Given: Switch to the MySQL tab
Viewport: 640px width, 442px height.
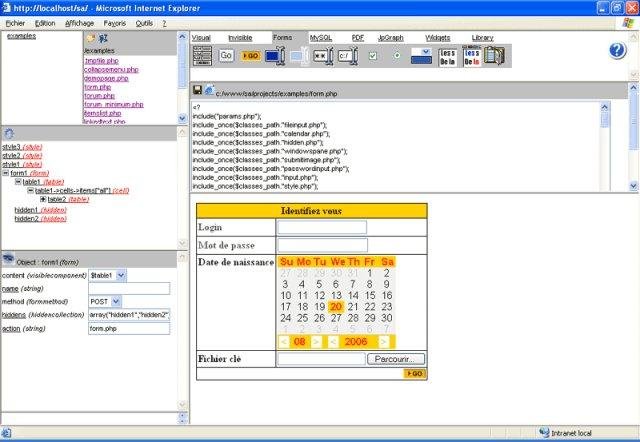Looking at the screenshot, I should tap(321, 38).
